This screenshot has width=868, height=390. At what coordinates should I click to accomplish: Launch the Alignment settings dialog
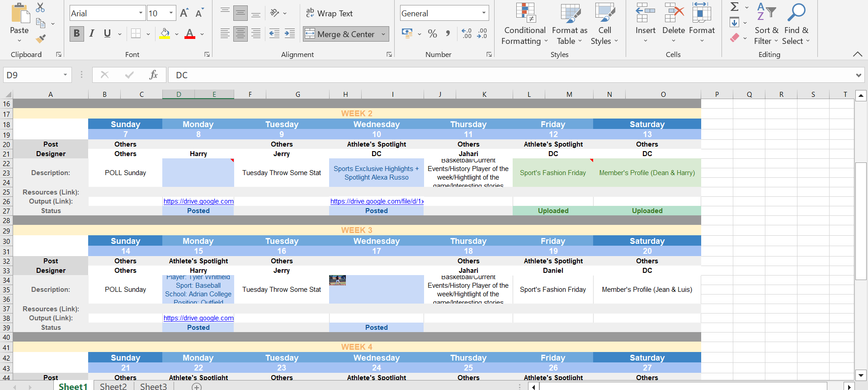(x=389, y=54)
